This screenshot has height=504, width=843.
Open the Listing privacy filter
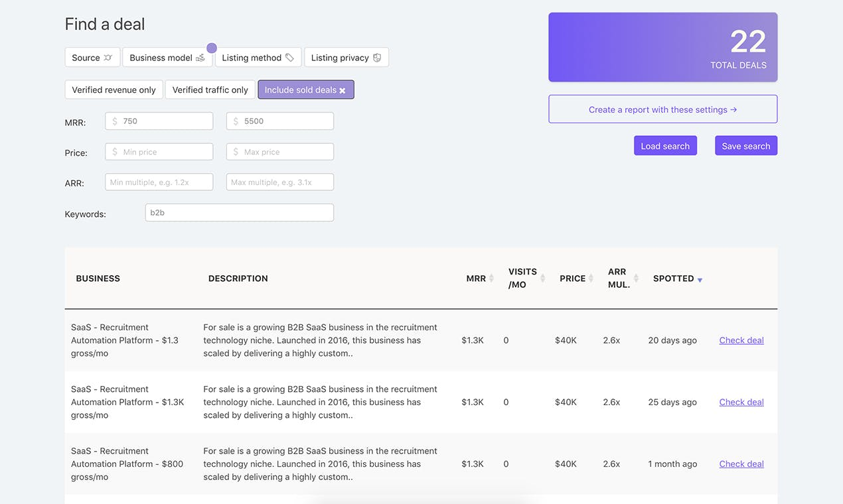point(346,58)
